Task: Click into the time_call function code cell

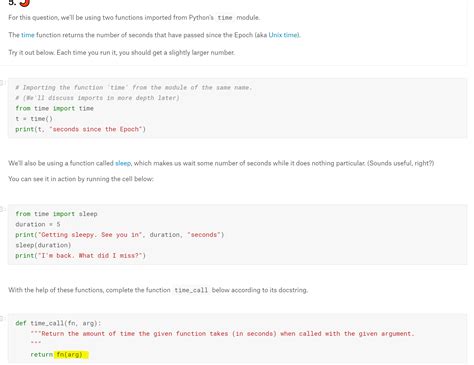Action: click(x=237, y=338)
